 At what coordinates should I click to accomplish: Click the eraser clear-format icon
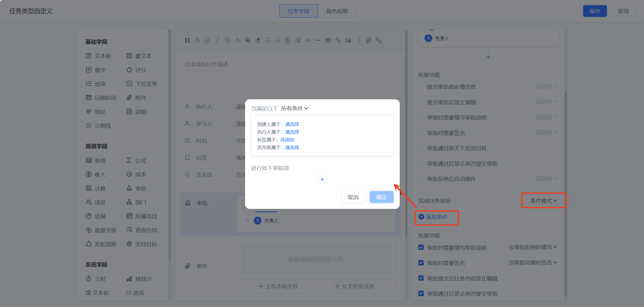(258, 40)
